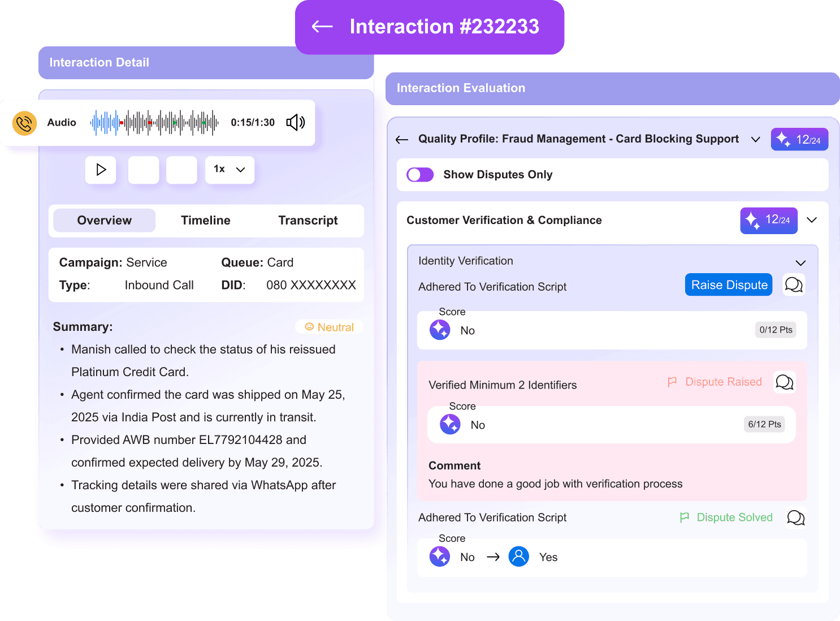Click the Dispute Raised flag label
Screen dimensions: 840x621
coord(715,382)
